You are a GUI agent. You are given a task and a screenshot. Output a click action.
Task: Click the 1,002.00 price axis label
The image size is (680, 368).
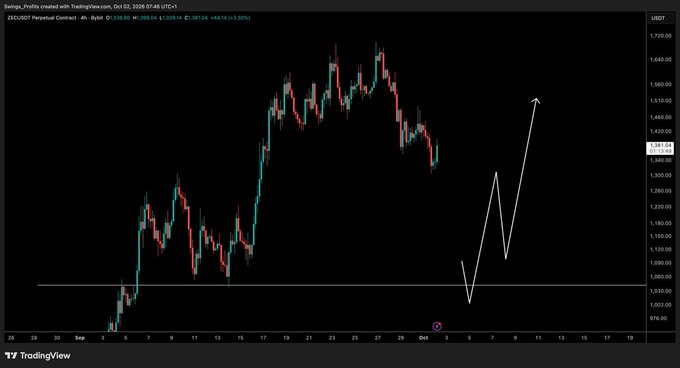(x=660, y=305)
